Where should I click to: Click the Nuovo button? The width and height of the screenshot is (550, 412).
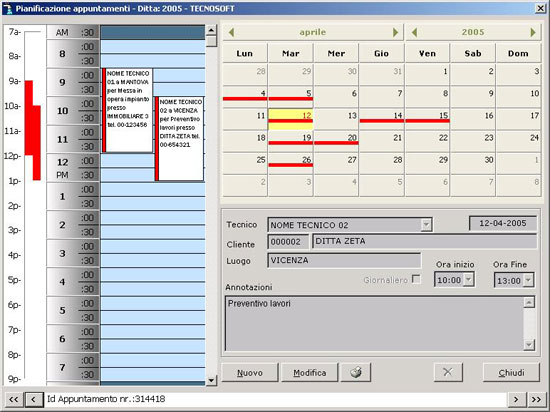coord(250,372)
